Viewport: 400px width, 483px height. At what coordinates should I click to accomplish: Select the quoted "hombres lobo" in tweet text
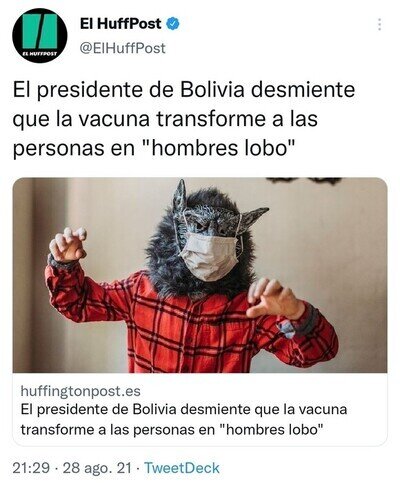point(221,148)
